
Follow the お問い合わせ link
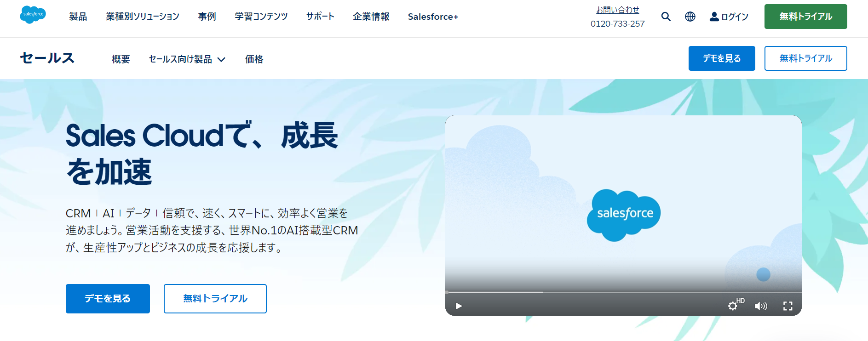tap(617, 10)
